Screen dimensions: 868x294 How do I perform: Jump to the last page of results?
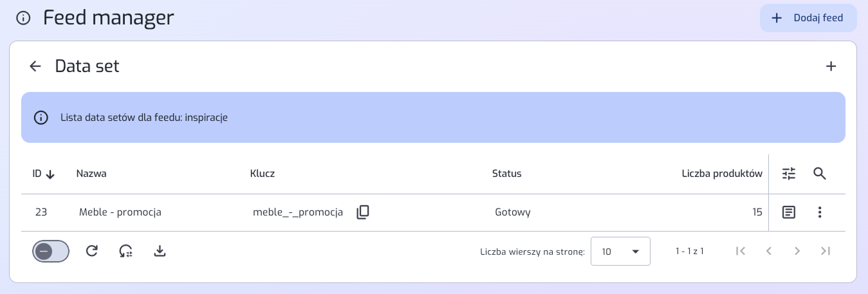[826, 252]
